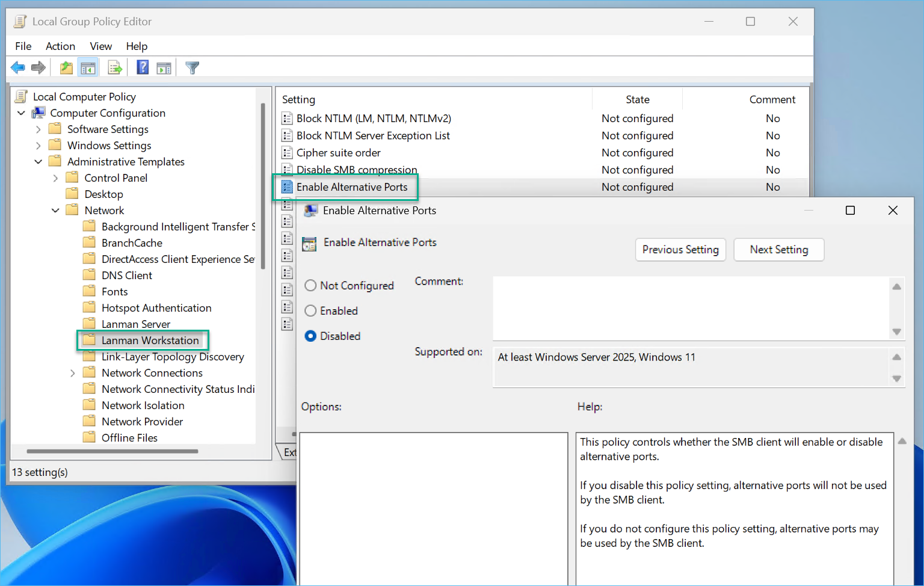Collapse the Computer Configuration node
The image size is (924, 586).
21,113
